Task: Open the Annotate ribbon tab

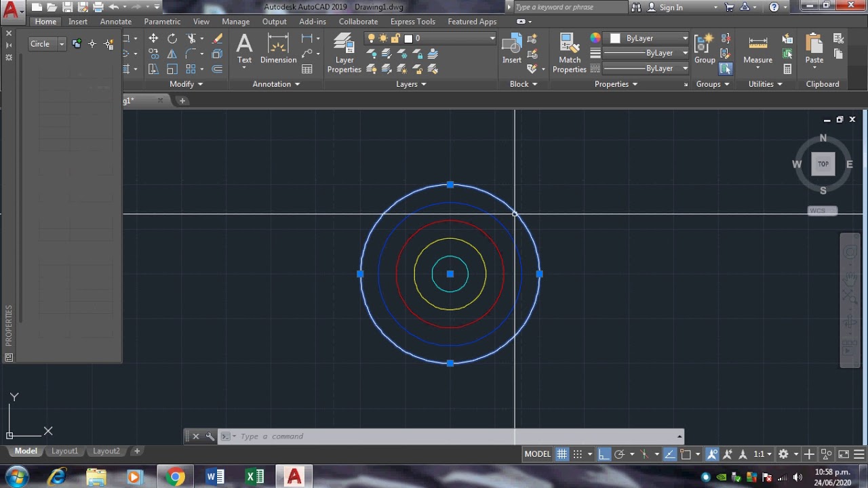Action: [x=116, y=22]
